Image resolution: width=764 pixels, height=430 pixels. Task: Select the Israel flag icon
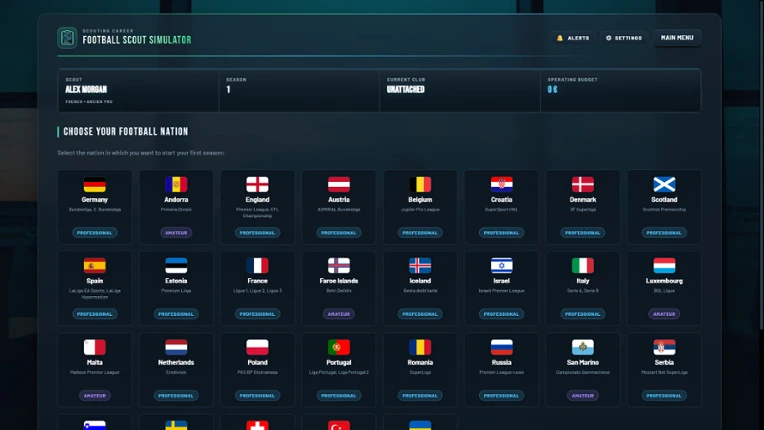pos(501,266)
